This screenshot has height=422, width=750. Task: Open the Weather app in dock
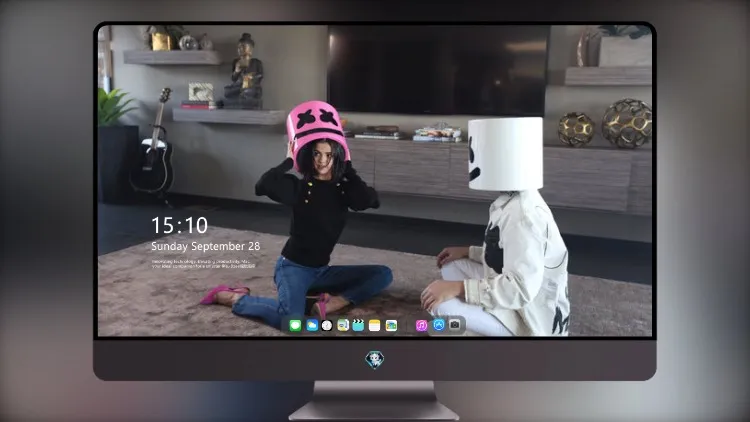click(x=311, y=326)
